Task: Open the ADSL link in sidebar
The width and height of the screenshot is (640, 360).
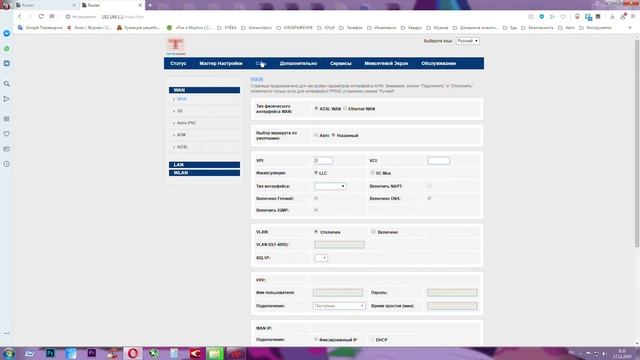Action: (x=182, y=147)
